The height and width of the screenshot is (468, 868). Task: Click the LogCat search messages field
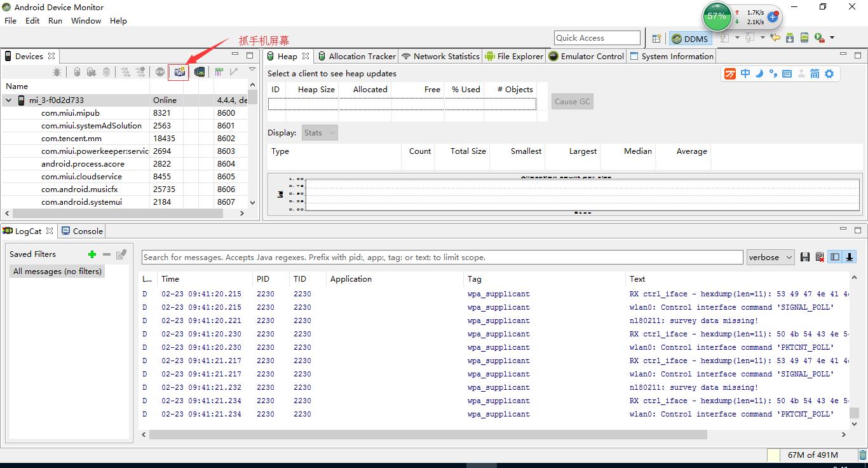(x=442, y=258)
